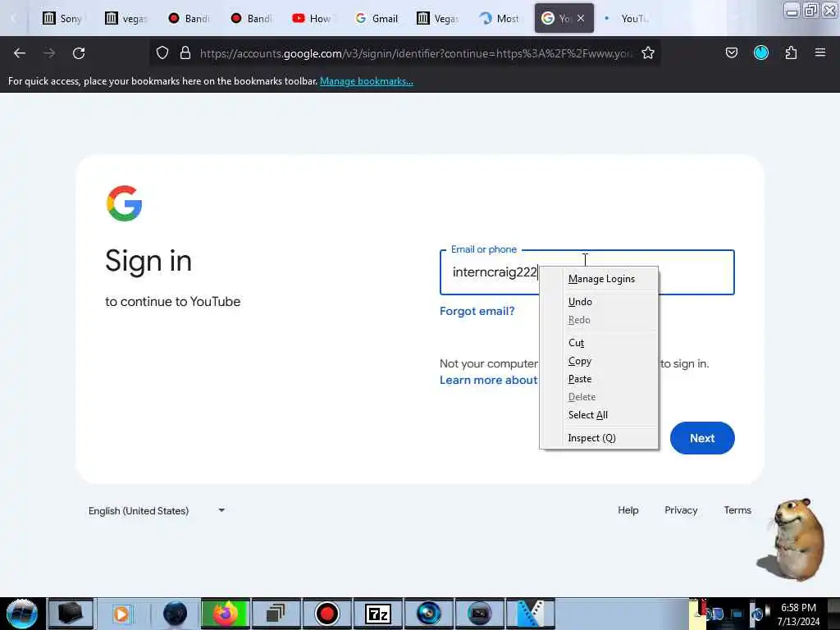Open the 7-Zip taskbar icon
The height and width of the screenshot is (630, 840).
377,614
